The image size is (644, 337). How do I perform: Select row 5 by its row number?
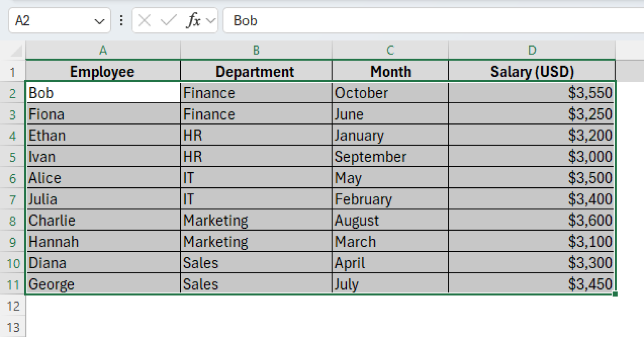(13, 157)
